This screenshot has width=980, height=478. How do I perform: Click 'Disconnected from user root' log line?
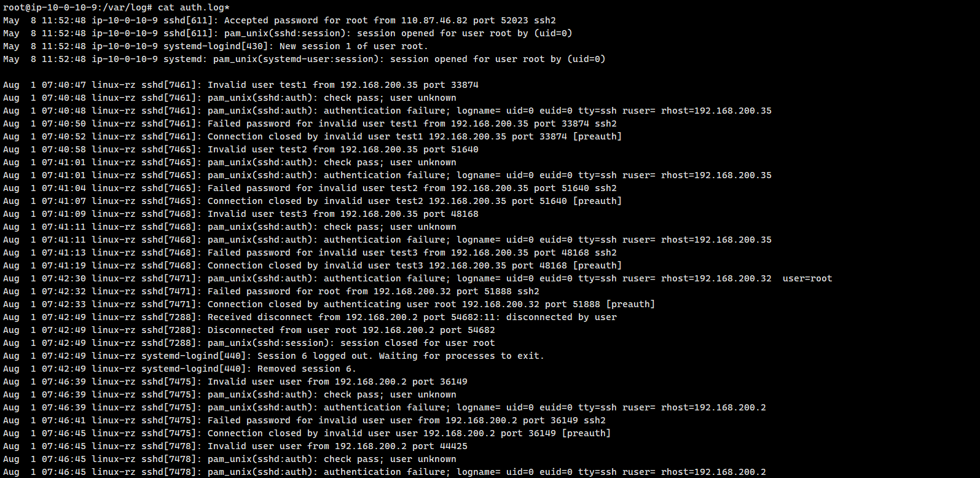click(249, 330)
